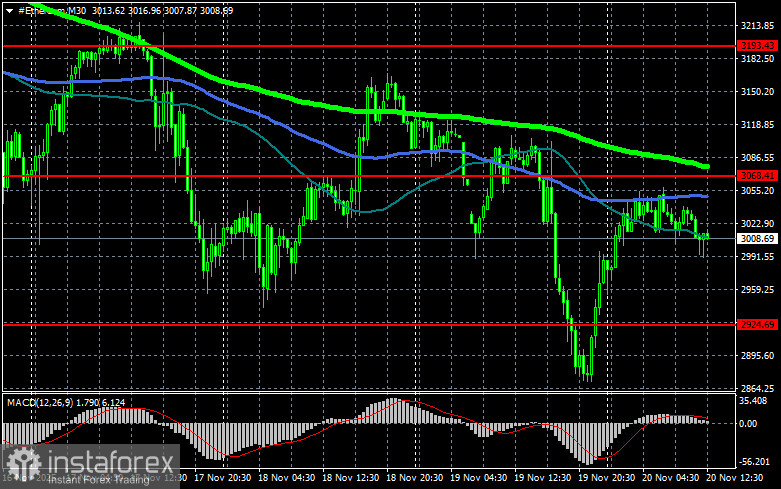Click the red 2924.69 price level label
Image resolution: width=781 pixels, height=489 pixels.
[757, 325]
